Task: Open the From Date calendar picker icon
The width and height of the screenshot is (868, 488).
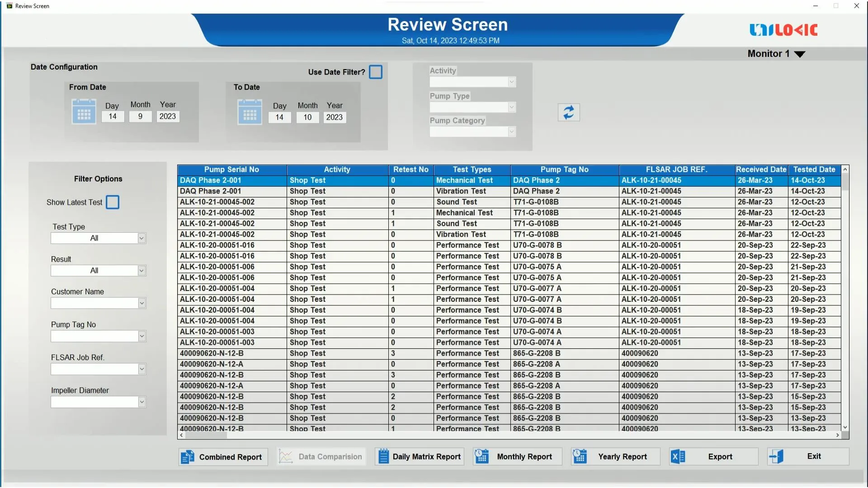Action: click(84, 112)
